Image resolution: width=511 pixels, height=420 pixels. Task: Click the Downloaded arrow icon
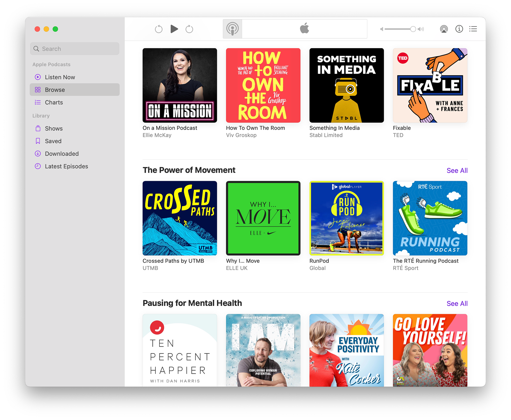(x=38, y=153)
